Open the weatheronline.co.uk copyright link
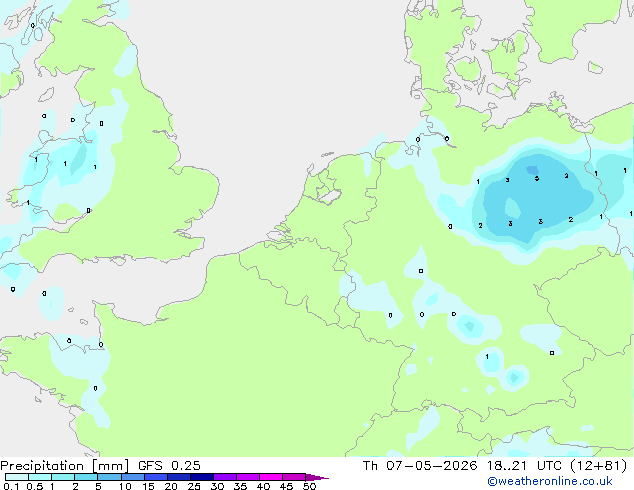 tap(550, 481)
